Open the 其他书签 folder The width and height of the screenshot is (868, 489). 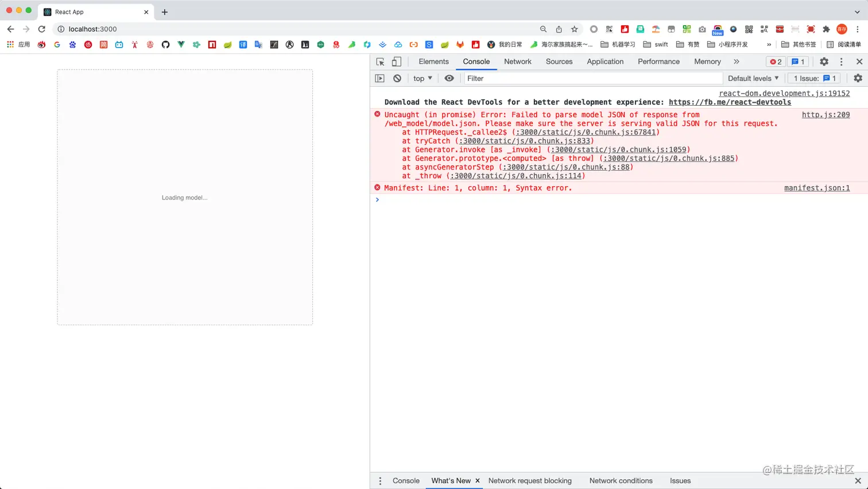coord(799,44)
